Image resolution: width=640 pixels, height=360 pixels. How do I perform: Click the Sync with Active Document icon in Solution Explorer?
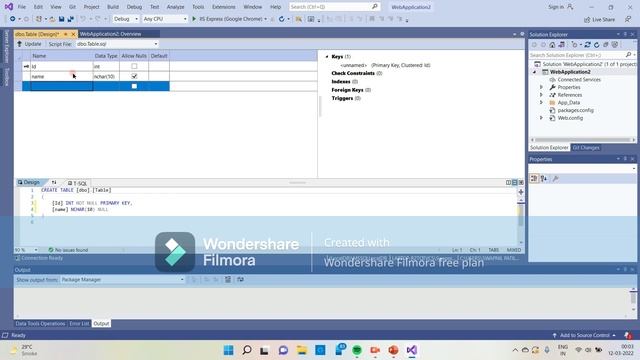(x=588, y=45)
